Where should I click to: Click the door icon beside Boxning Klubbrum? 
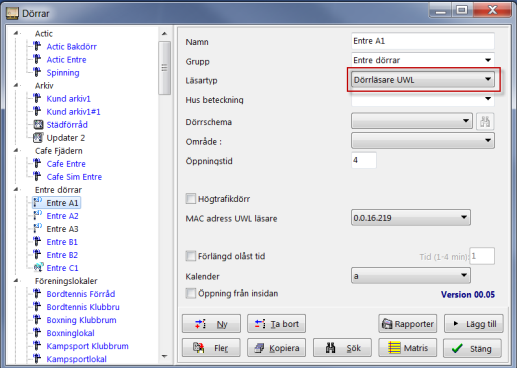37,319
